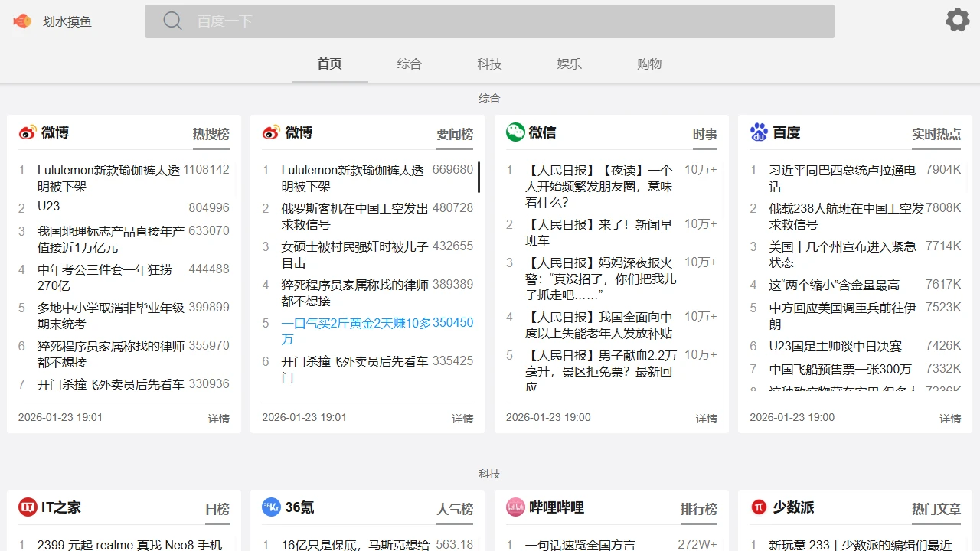Viewport: 980px width, 551px height.
Task: Click the 少数派 site icon
Action: pyautogui.click(x=758, y=507)
